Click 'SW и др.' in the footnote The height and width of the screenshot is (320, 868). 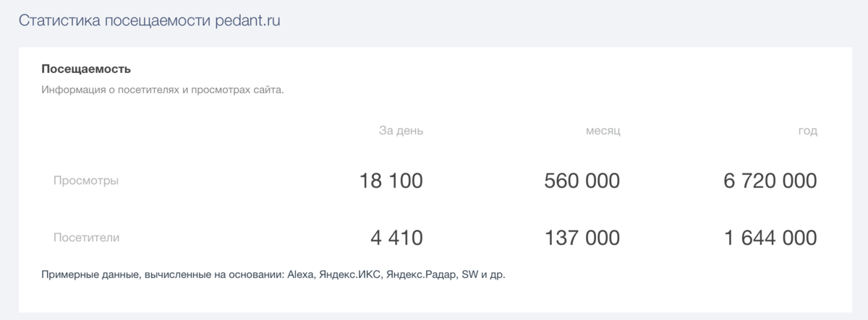[x=482, y=275]
